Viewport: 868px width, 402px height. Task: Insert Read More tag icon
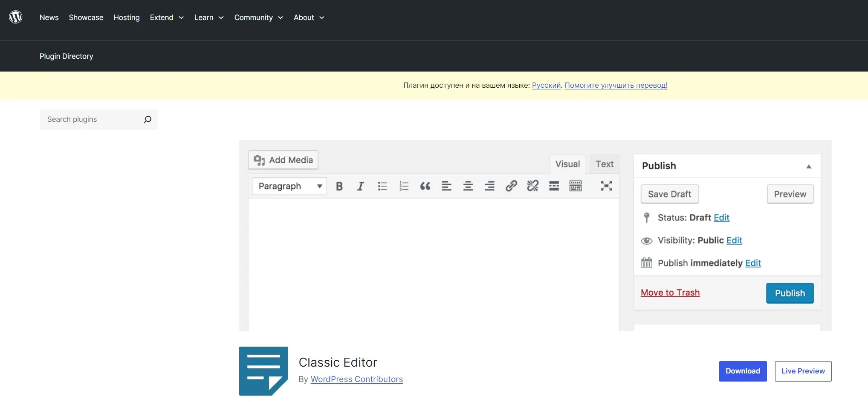click(x=554, y=186)
